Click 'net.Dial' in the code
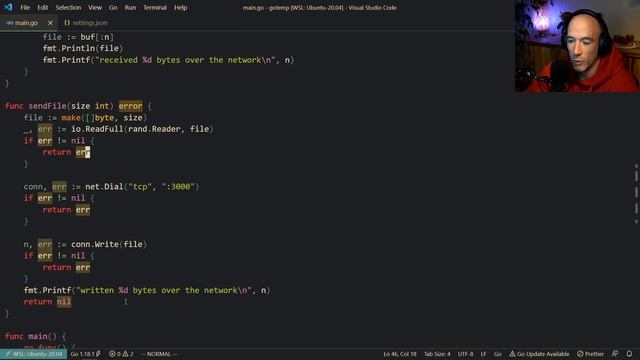Screen dimensions: 640x360 coord(104,187)
